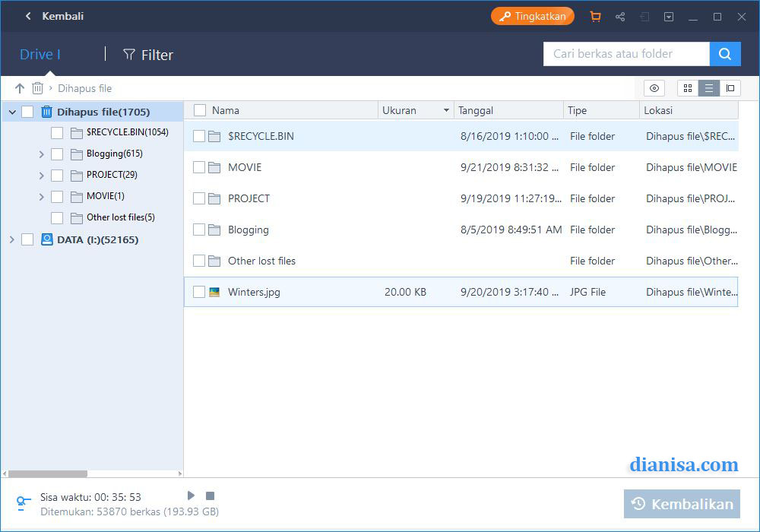Click the magnifier search button
The height and width of the screenshot is (532, 760).
pyautogui.click(x=725, y=54)
